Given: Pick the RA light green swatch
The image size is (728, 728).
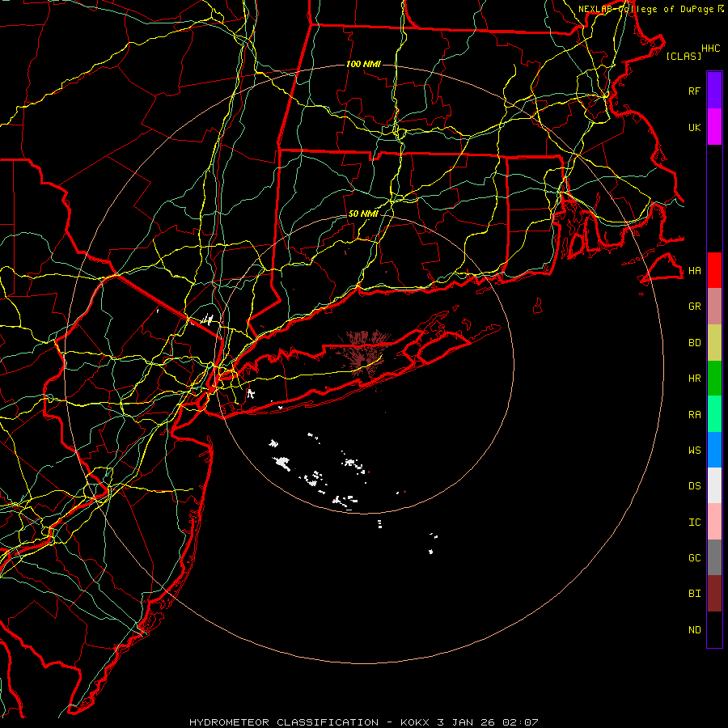Looking at the screenshot, I should pyautogui.click(x=714, y=414).
